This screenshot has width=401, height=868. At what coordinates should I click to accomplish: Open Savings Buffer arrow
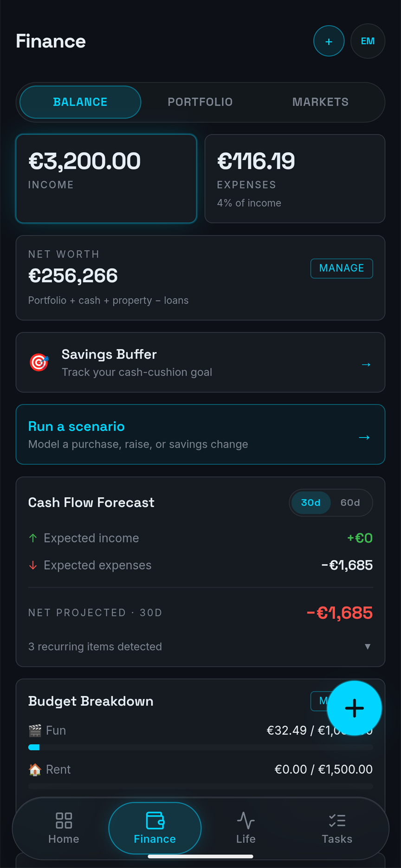click(x=366, y=364)
